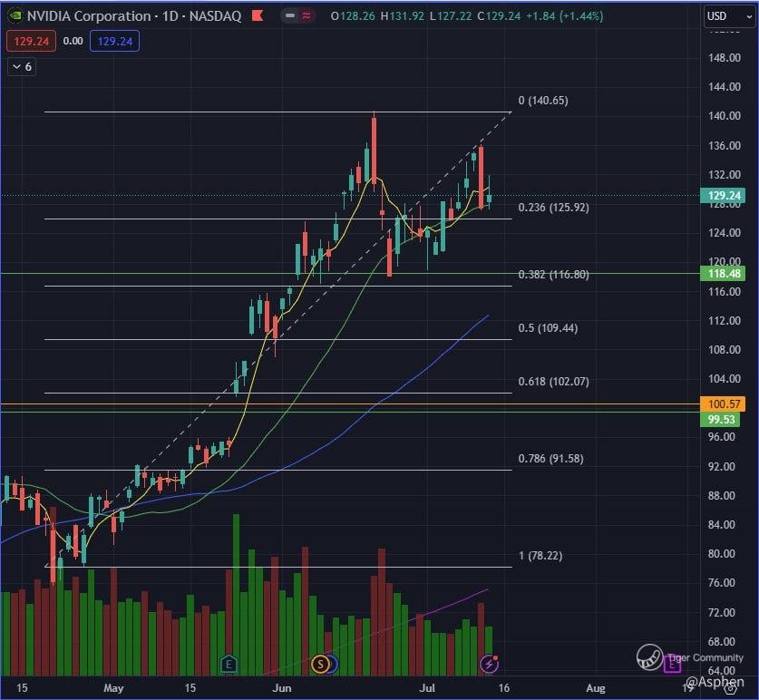The height and width of the screenshot is (700, 759).
Task: Click the May label on time axis
Action: tap(113, 688)
